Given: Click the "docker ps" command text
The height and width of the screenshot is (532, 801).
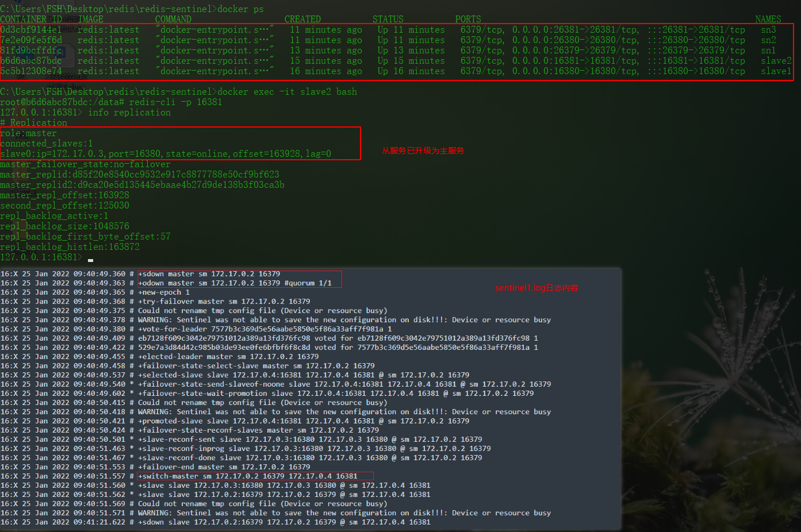Looking at the screenshot, I should (x=240, y=9).
